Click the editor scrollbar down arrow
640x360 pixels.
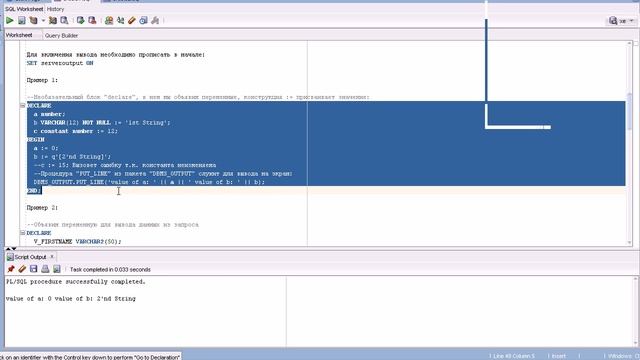pyautogui.click(x=629, y=243)
